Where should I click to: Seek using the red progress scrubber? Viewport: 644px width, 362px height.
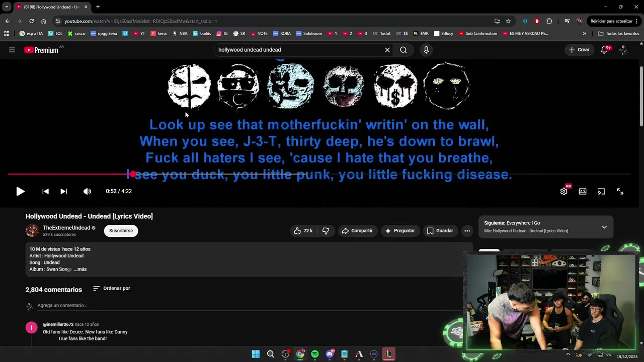pyautogui.click(x=132, y=174)
